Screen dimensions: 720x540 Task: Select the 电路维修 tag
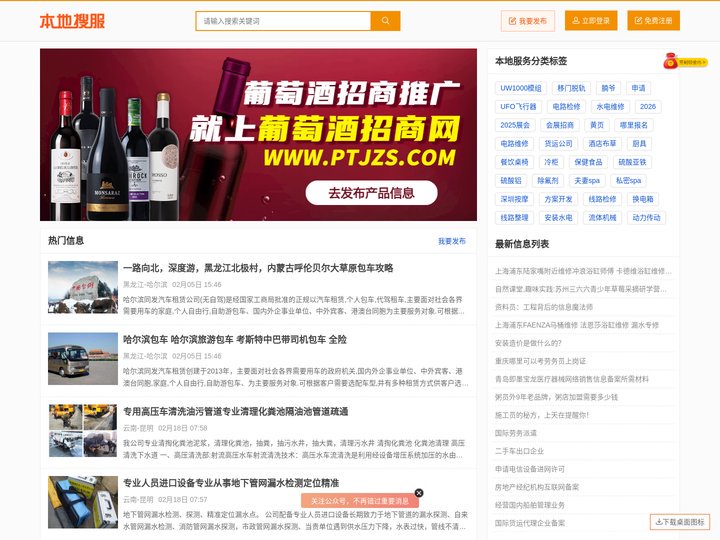pos(514,144)
